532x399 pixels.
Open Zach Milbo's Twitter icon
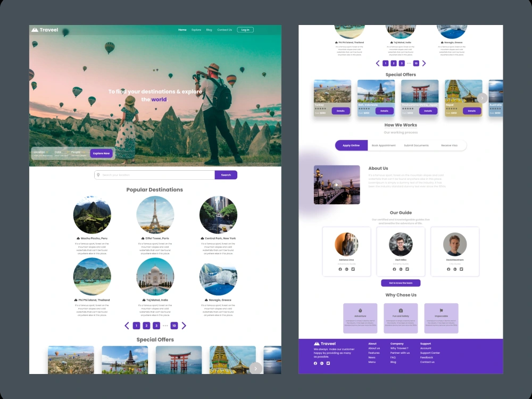[x=407, y=269]
